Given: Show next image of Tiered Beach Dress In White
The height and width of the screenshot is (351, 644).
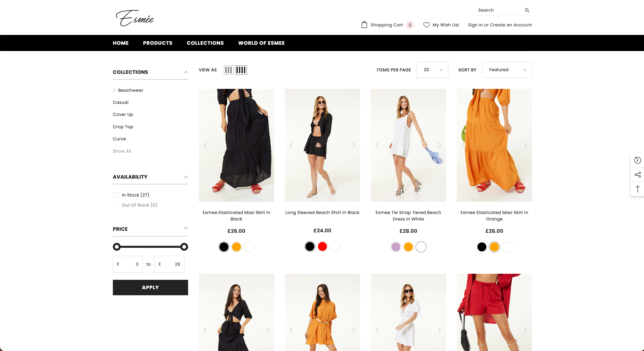Looking at the screenshot, I should (440, 145).
